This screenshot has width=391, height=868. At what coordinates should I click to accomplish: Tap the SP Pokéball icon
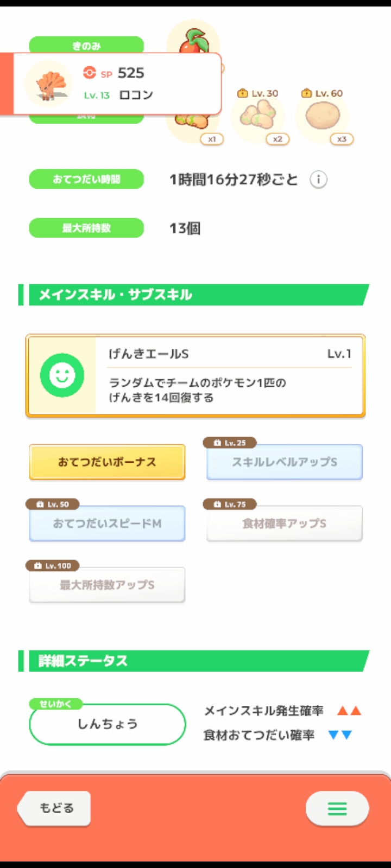(90, 73)
